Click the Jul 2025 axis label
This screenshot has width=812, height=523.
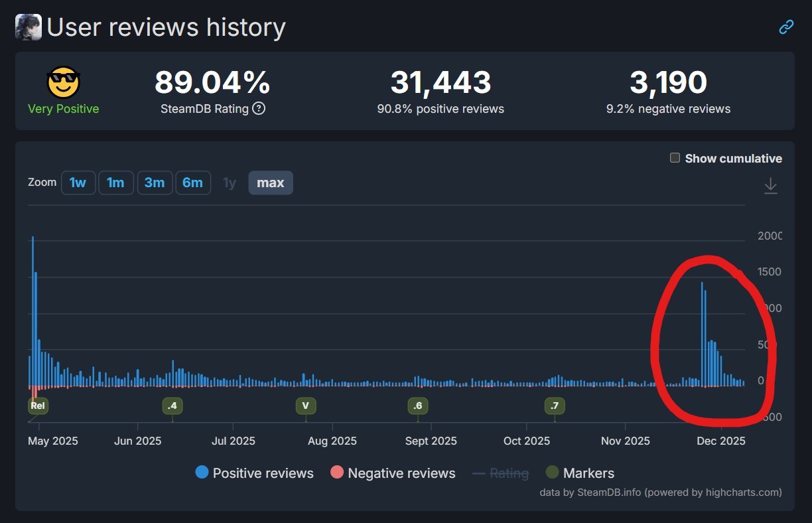click(234, 441)
